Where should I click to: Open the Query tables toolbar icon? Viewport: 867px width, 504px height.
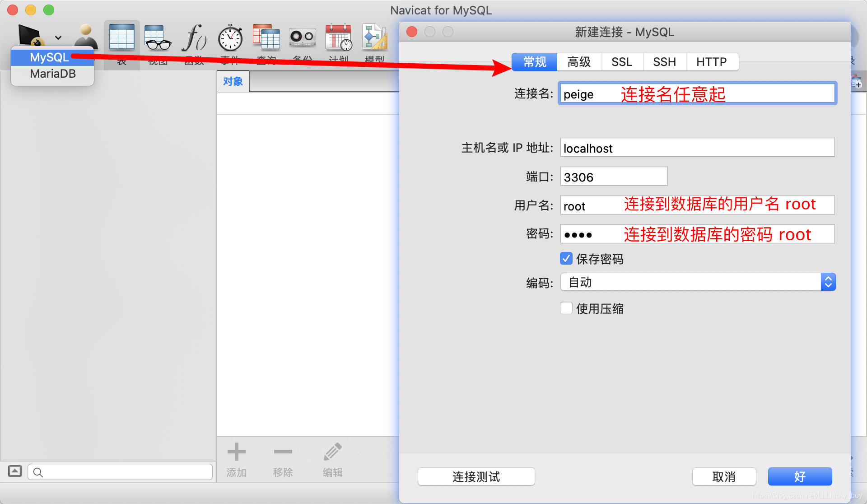pos(266,37)
